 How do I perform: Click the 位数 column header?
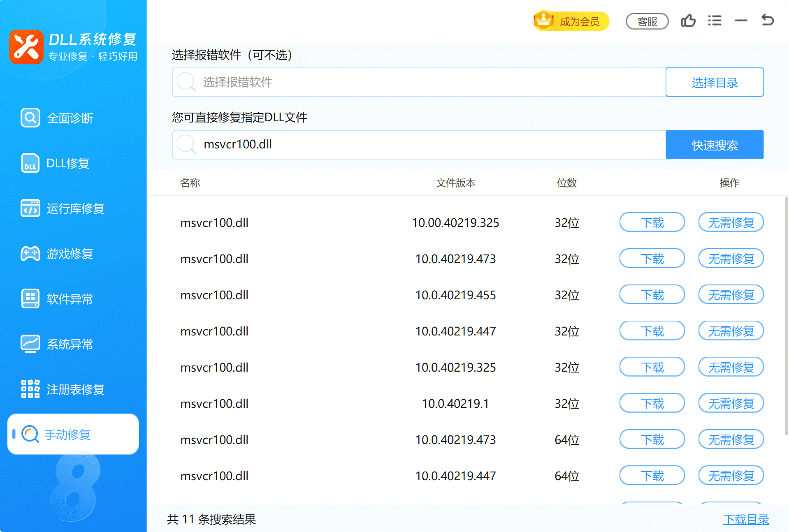[x=567, y=183]
